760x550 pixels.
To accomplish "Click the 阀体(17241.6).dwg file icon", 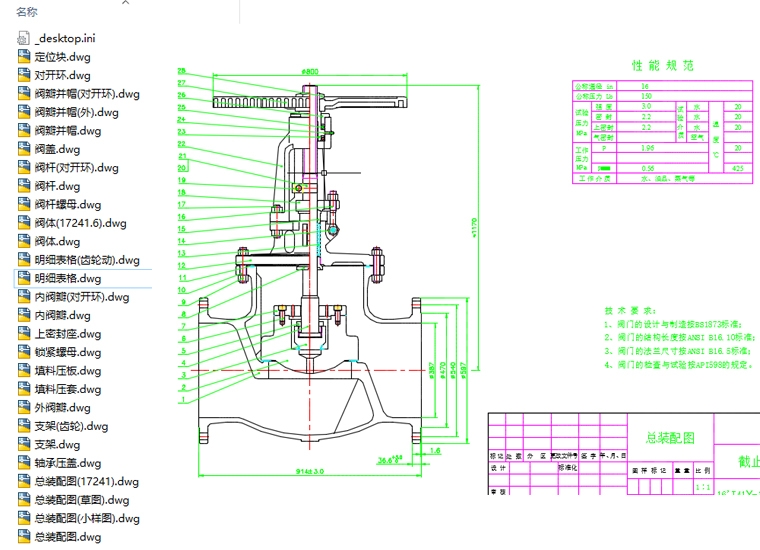I will coord(24,223).
